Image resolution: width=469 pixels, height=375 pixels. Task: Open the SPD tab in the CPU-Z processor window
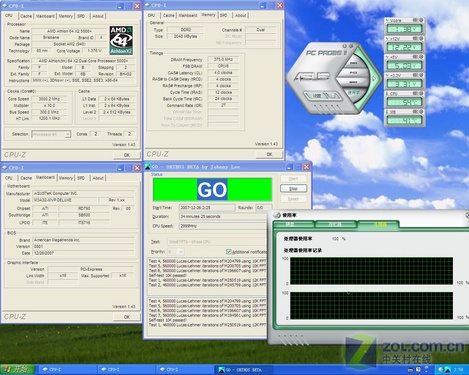[x=81, y=16]
